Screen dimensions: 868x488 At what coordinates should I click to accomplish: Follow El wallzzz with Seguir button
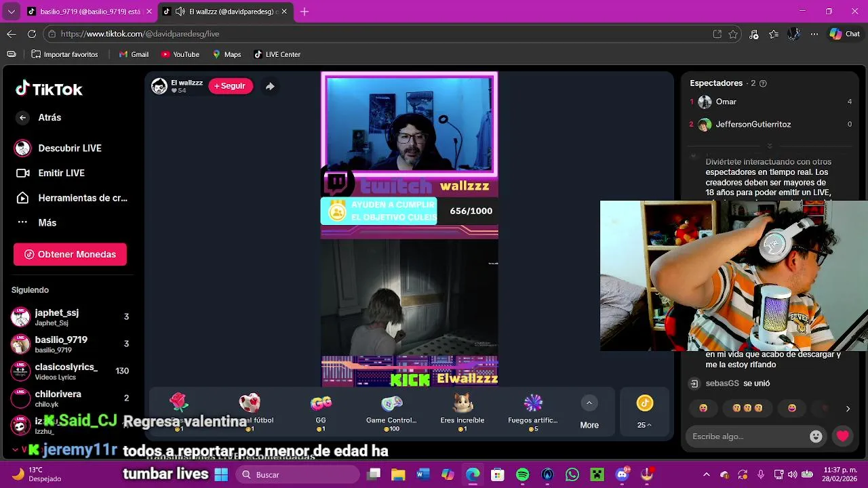pyautogui.click(x=231, y=86)
